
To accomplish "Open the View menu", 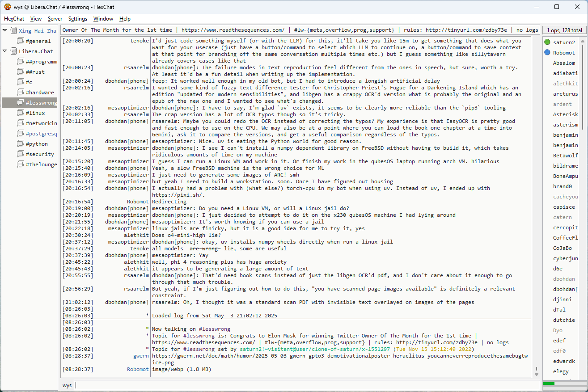I will pos(36,19).
